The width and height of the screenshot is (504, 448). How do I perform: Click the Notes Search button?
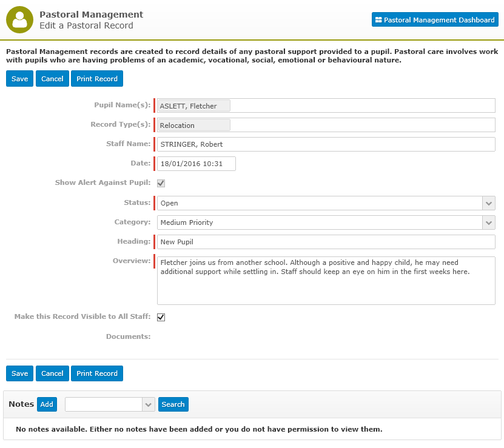coord(173,404)
